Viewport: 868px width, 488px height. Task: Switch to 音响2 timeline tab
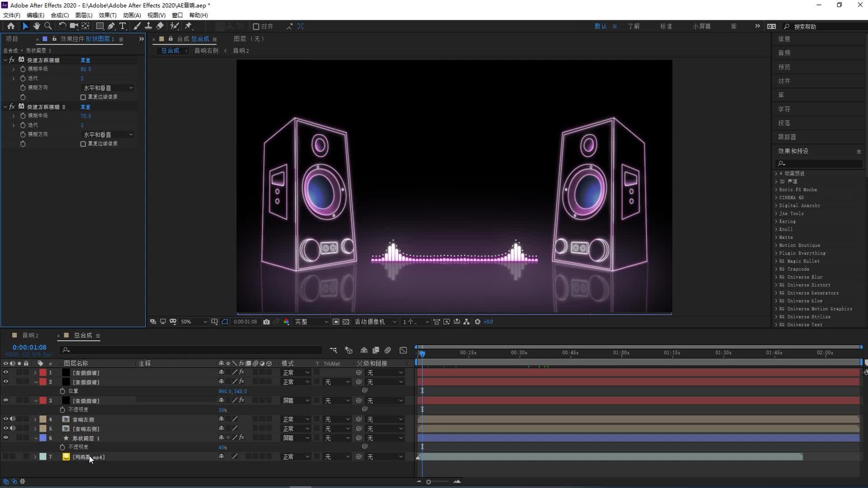tap(30, 335)
